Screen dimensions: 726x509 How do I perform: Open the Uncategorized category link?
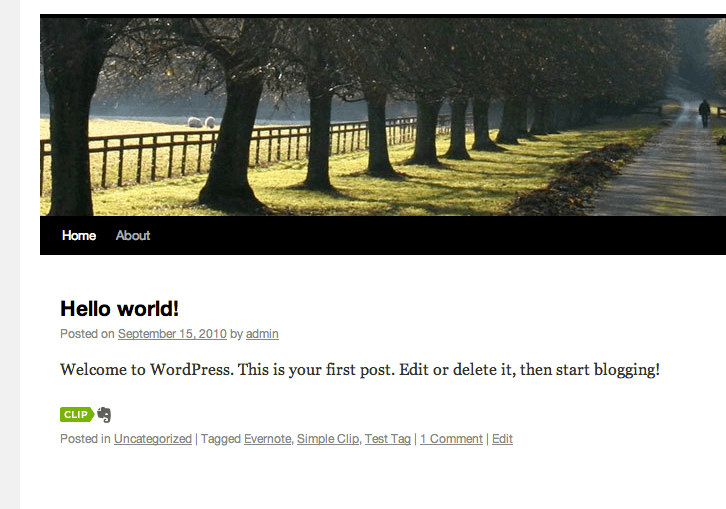click(153, 439)
